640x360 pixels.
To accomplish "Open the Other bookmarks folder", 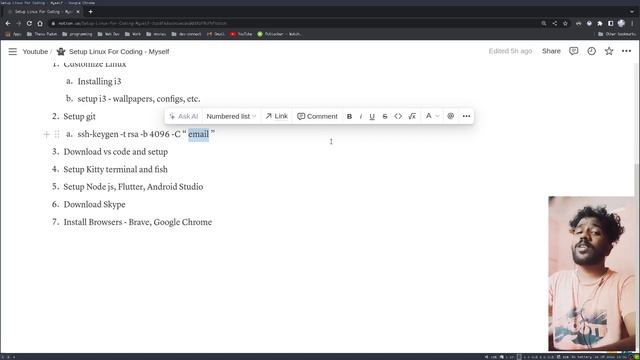I will click(617, 34).
